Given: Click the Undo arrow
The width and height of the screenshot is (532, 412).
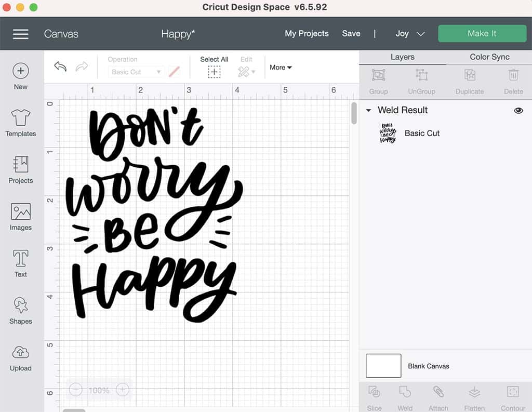Looking at the screenshot, I should pos(60,67).
